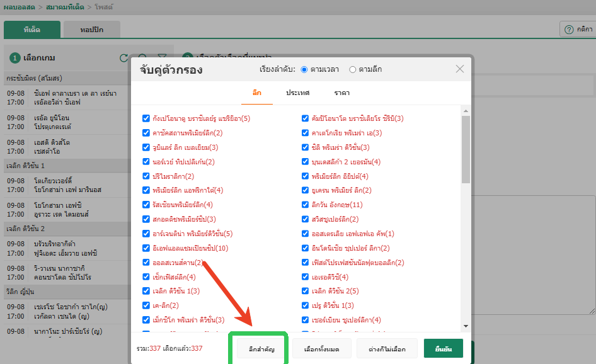Viewport: 596px width, 364px height.
Task: Toggle สกอตติชพรีเมียร์ชิป(3) checkbox
Action: pos(146,219)
